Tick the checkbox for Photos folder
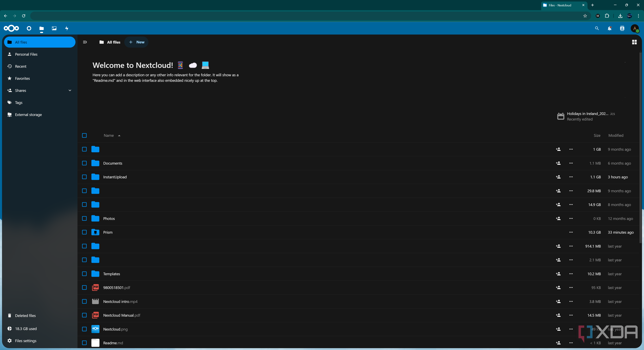644x350 pixels. (84, 218)
